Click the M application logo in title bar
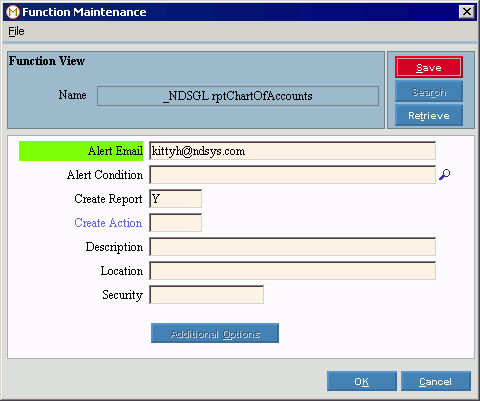The height and width of the screenshot is (401, 480). click(x=13, y=12)
